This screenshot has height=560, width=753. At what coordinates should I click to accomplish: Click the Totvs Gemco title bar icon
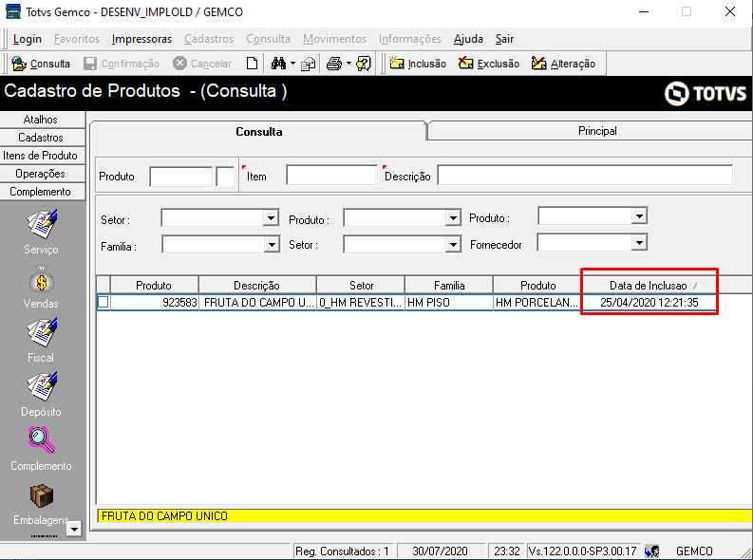click(x=13, y=11)
